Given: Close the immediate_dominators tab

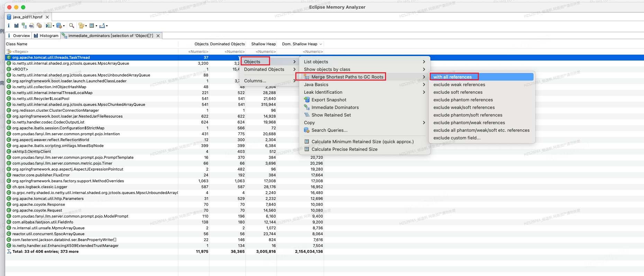Looking at the screenshot, I should (158, 36).
